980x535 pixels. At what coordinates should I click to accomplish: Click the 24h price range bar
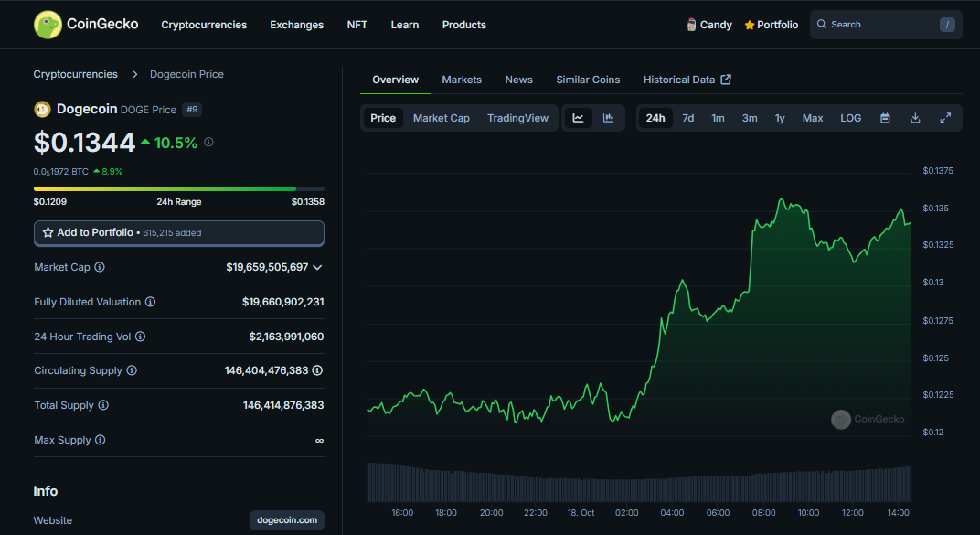[179, 189]
